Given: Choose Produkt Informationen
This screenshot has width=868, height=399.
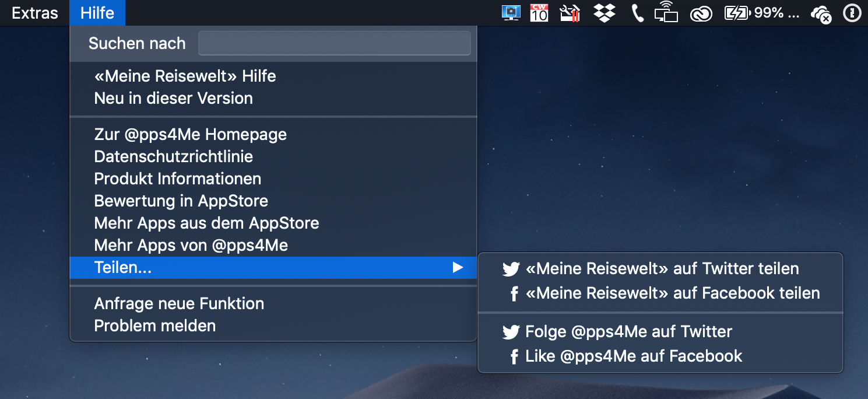Looking at the screenshot, I should pyautogui.click(x=273, y=179).
